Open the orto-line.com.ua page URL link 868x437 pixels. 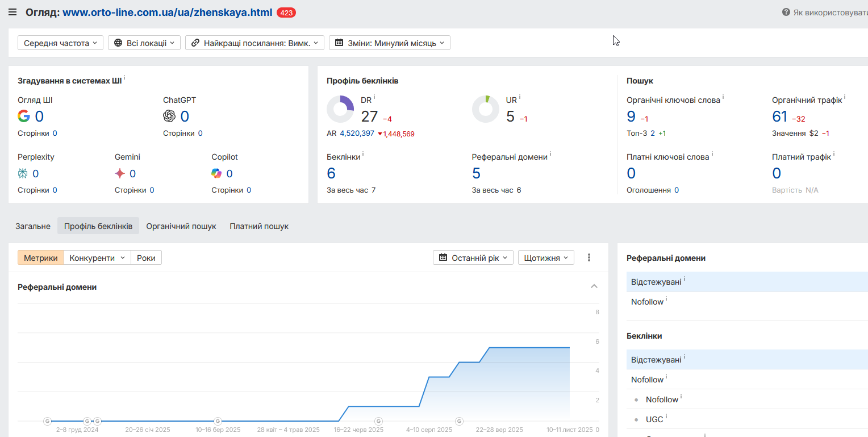pos(168,12)
